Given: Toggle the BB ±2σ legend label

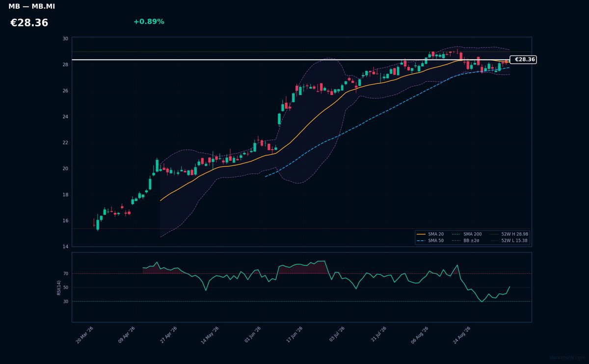Looking at the screenshot, I should (471, 241).
